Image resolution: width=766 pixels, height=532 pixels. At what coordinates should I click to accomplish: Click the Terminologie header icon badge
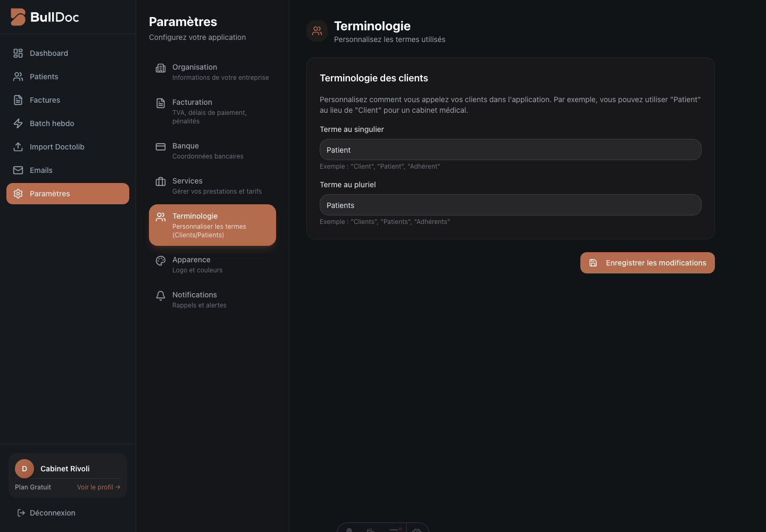pyautogui.click(x=317, y=31)
